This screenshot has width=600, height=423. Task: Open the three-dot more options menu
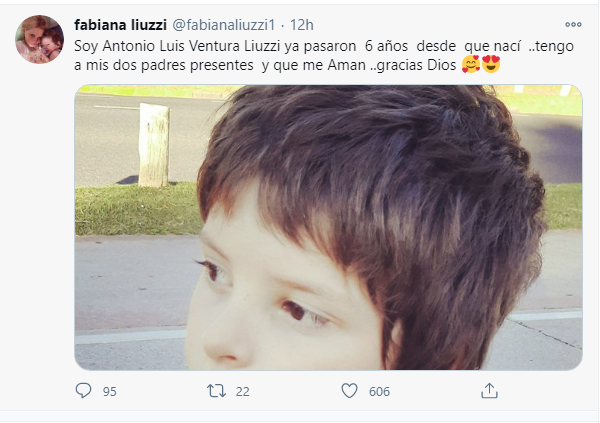[x=573, y=24]
